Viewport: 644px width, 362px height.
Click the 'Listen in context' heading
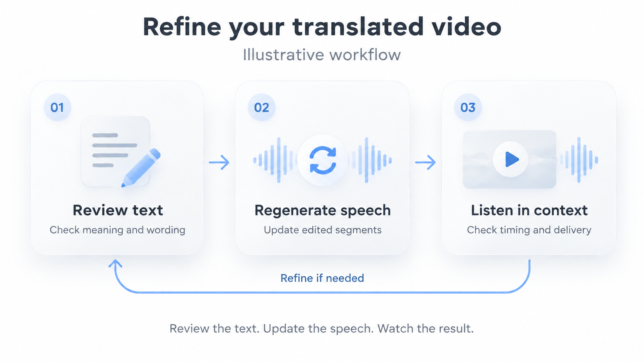pyautogui.click(x=529, y=210)
